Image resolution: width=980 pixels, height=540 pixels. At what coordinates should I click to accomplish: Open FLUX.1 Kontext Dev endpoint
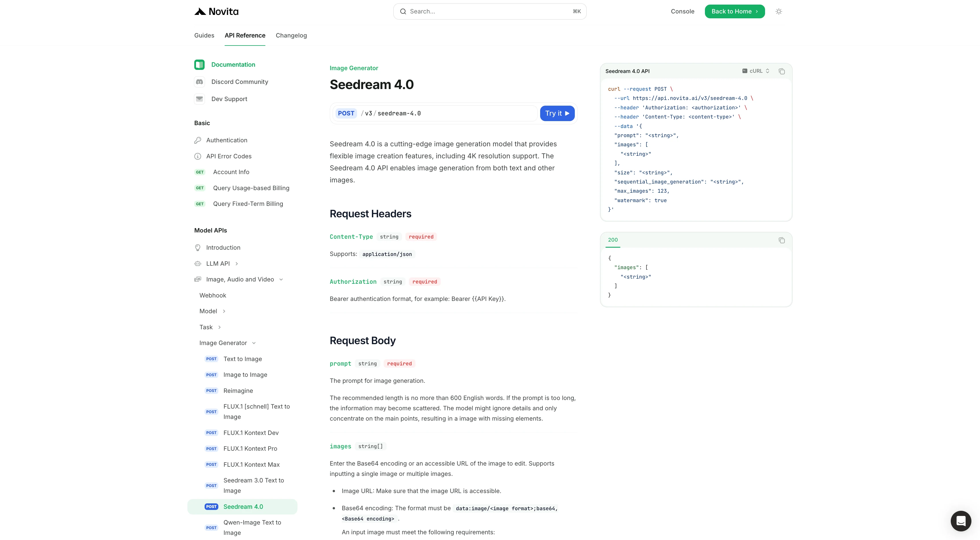tap(251, 433)
